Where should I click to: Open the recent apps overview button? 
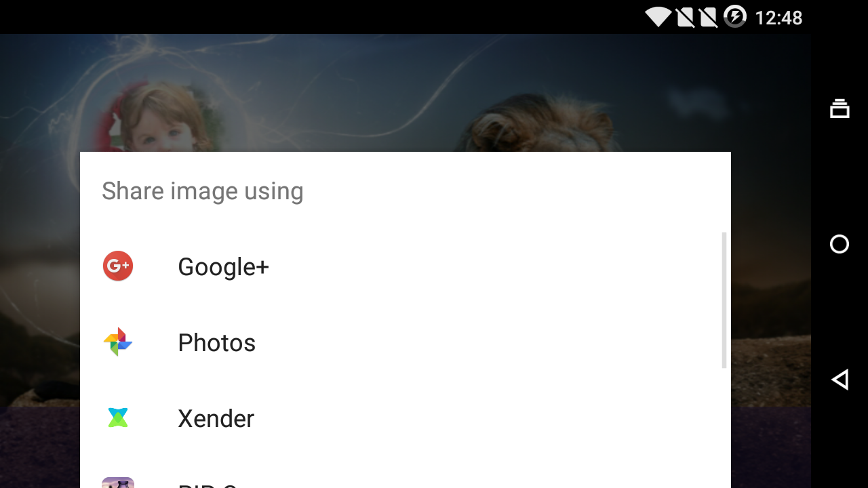tap(840, 108)
